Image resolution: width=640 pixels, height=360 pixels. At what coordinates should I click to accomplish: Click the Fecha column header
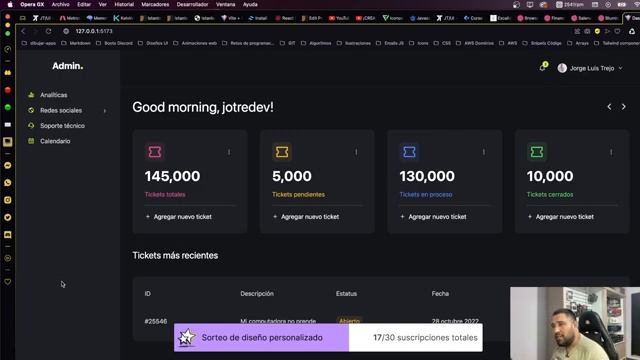(x=440, y=293)
